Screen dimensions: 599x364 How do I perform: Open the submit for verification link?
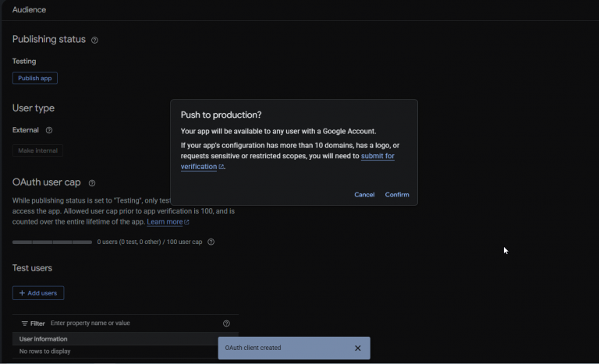coord(288,161)
